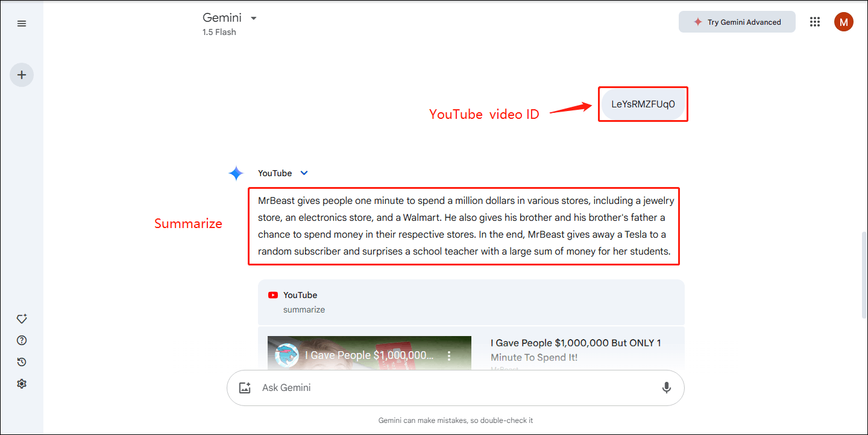The width and height of the screenshot is (868, 435).
Task: Click the page vertical scrollbar thumb
Action: tap(864, 275)
